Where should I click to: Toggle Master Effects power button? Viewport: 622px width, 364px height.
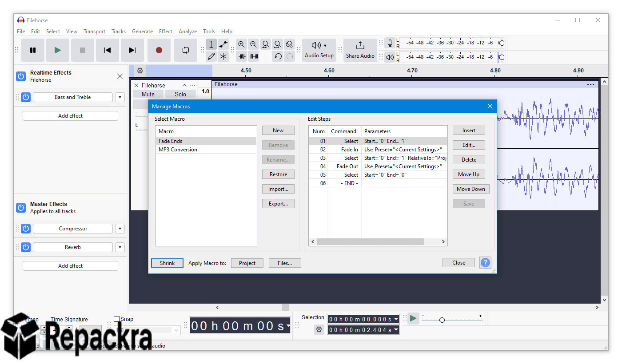pos(21,208)
